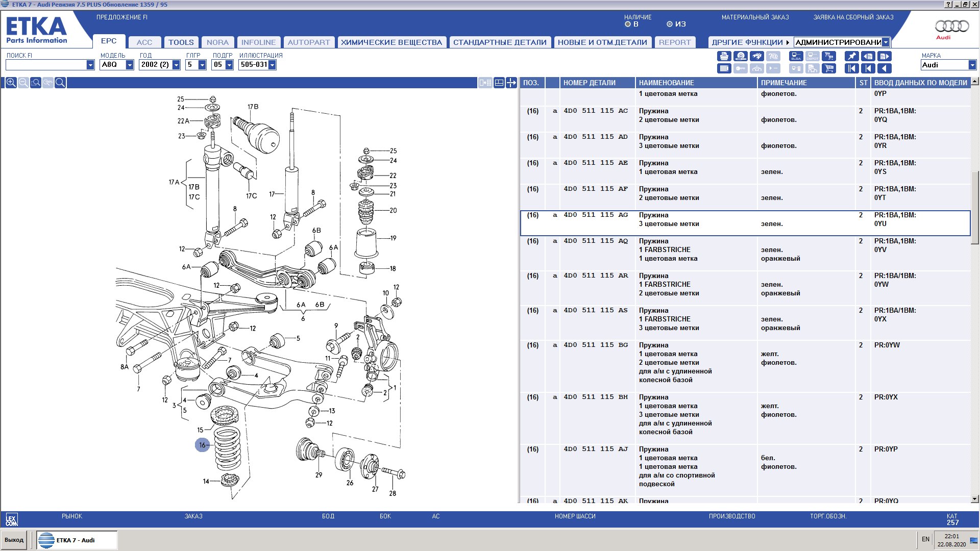Viewport: 980px width, 551px height.
Task: Click the НАИМЕНОВАНИЕ column header
Action: point(696,83)
